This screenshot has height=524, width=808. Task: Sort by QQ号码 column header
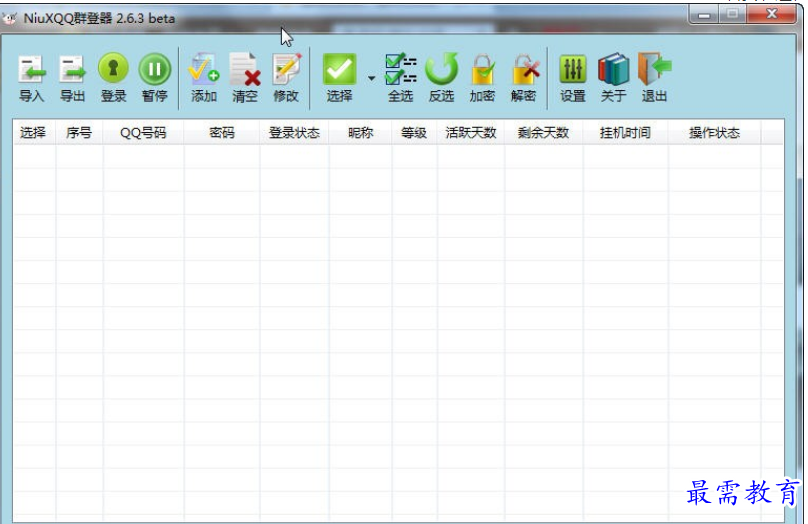point(143,133)
